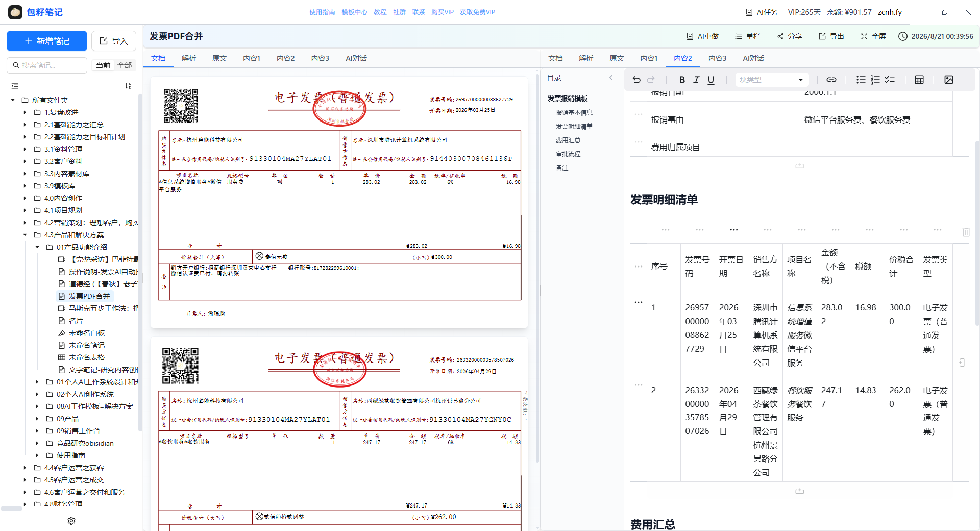Collapse the 目录 outline panel
The image size is (980, 531).
[x=611, y=78]
